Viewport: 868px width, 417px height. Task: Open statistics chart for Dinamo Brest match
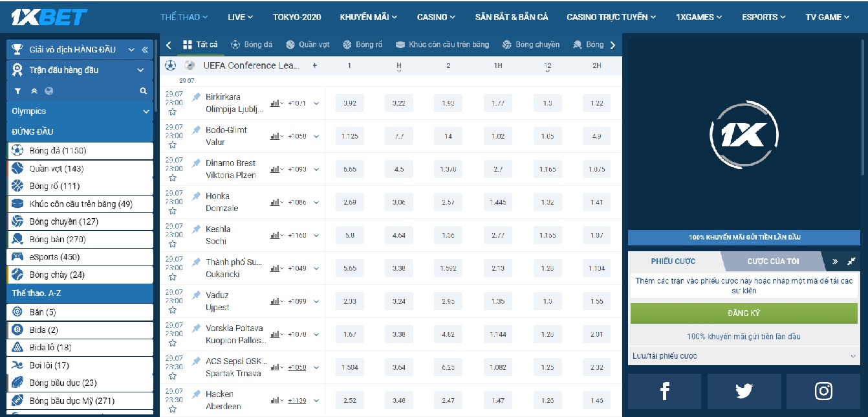tap(275, 169)
